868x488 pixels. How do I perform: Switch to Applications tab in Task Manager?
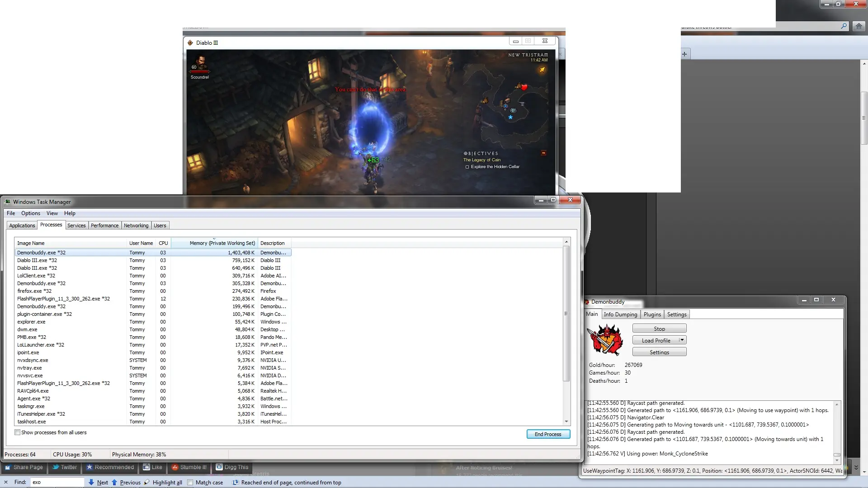(x=22, y=225)
